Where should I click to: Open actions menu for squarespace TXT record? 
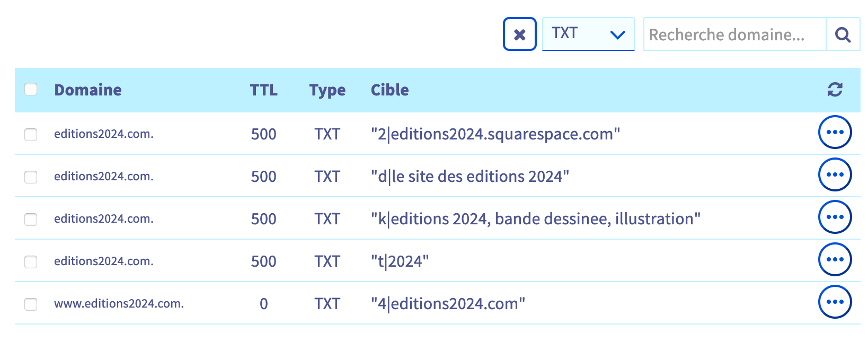tap(835, 132)
